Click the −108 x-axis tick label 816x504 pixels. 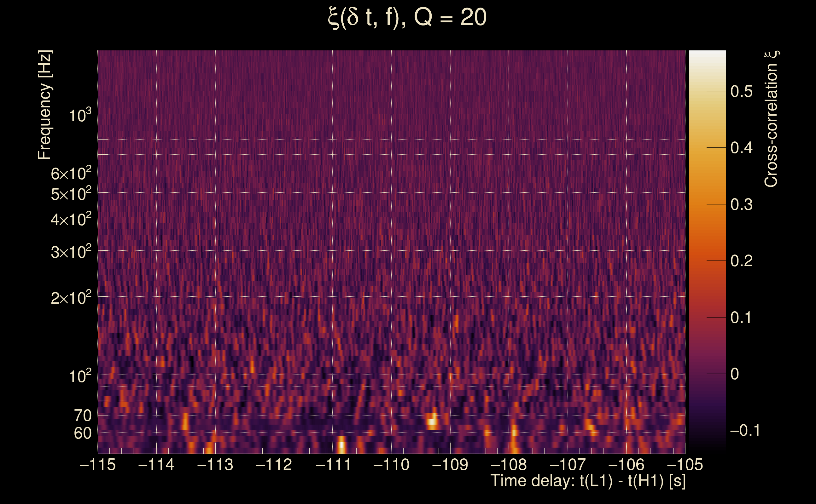coord(509,465)
